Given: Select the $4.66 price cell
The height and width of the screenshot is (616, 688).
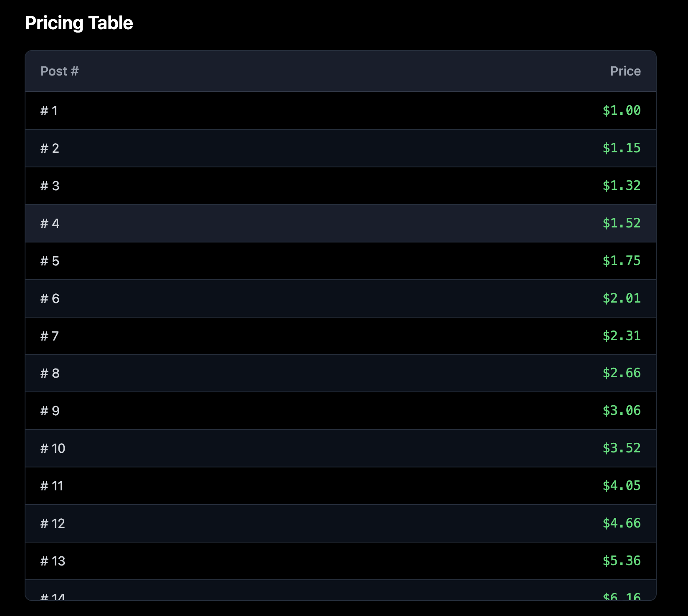Looking at the screenshot, I should coord(622,523).
